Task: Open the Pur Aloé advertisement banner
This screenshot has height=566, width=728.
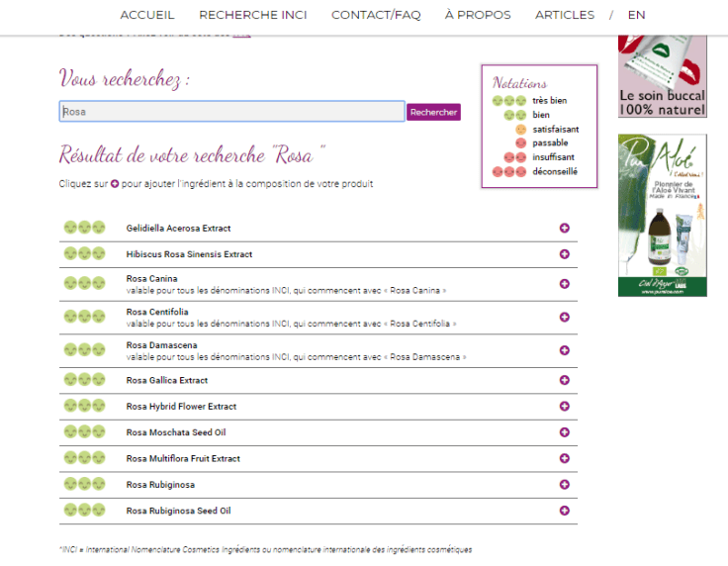Action: point(662,215)
